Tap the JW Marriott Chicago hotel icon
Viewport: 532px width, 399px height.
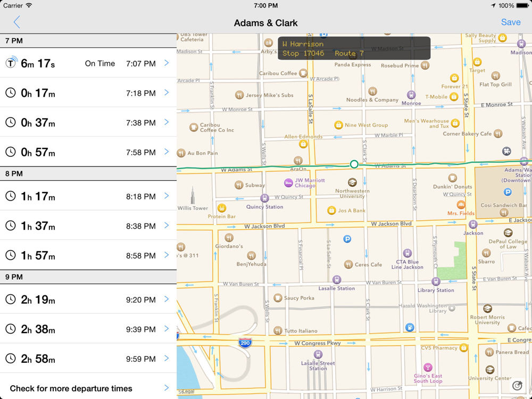288,183
